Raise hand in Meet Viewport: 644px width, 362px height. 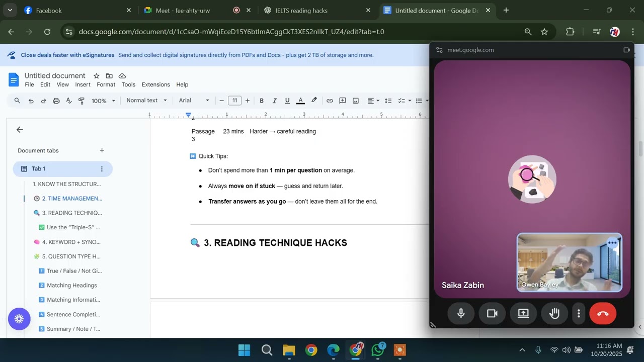554,313
